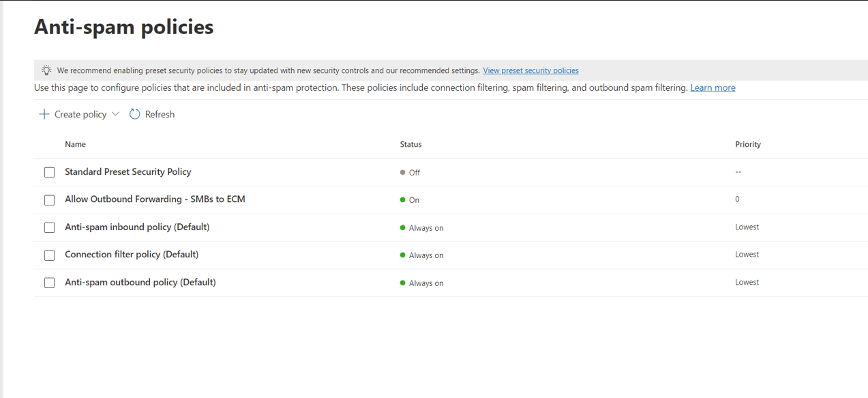The image size is (868, 398).
Task: Open Standard Preset Security Policy
Action: [128, 171]
